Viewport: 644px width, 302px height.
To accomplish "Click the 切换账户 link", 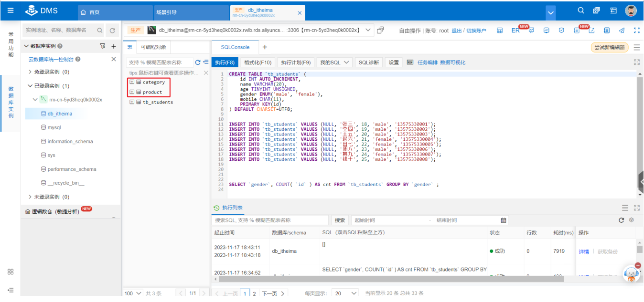I will tap(476, 31).
